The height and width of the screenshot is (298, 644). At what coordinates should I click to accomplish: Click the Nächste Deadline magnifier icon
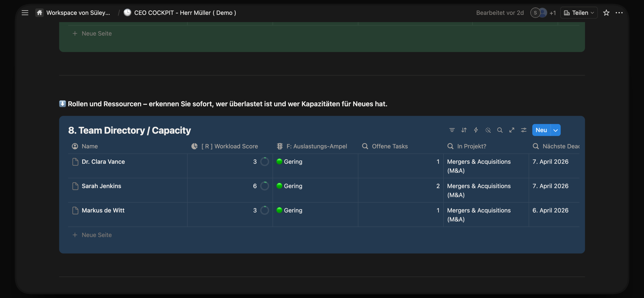536,146
